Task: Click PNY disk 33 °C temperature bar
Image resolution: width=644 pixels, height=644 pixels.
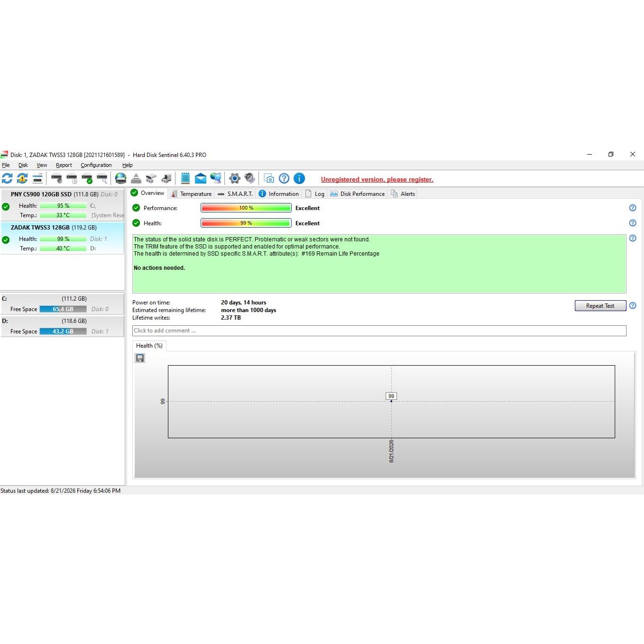Action: tap(63, 215)
